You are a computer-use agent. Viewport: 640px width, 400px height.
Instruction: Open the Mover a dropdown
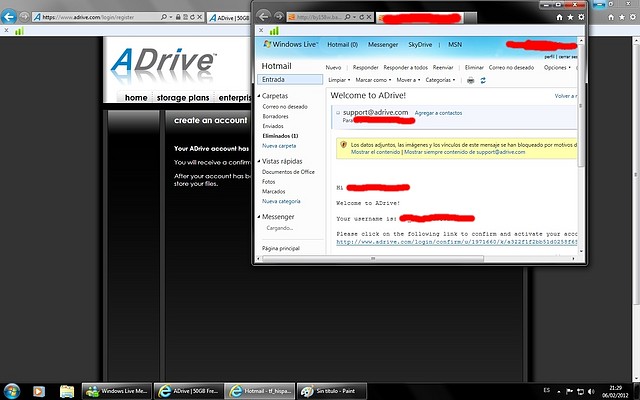click(408, 80)
